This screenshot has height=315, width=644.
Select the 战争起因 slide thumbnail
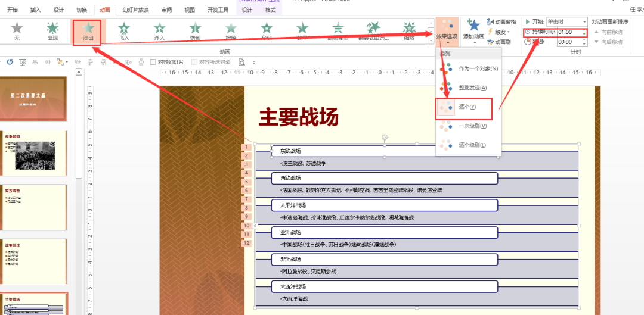tap(33, 153)
